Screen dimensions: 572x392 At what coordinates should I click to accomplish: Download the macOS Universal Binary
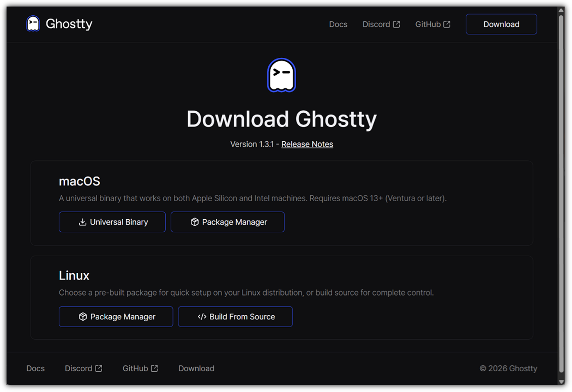[112, 222]
